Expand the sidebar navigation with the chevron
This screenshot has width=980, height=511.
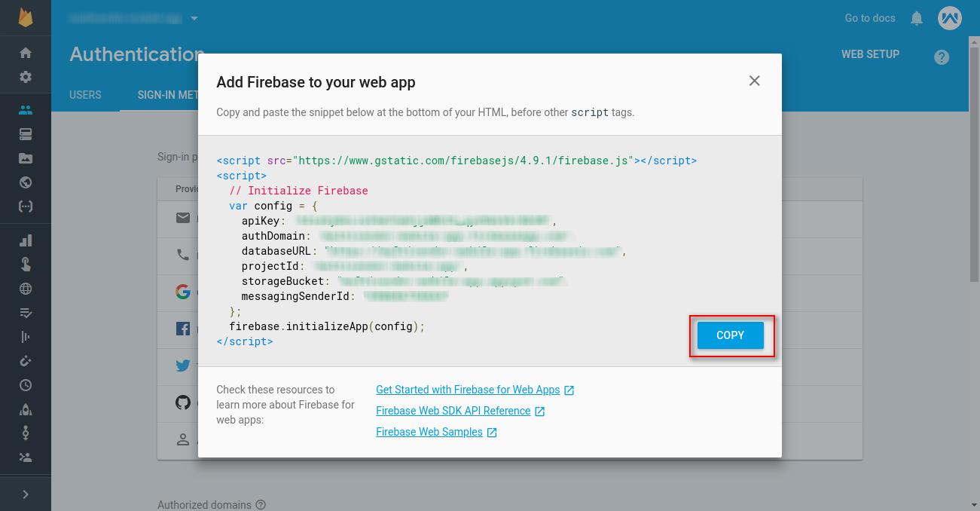26,494
